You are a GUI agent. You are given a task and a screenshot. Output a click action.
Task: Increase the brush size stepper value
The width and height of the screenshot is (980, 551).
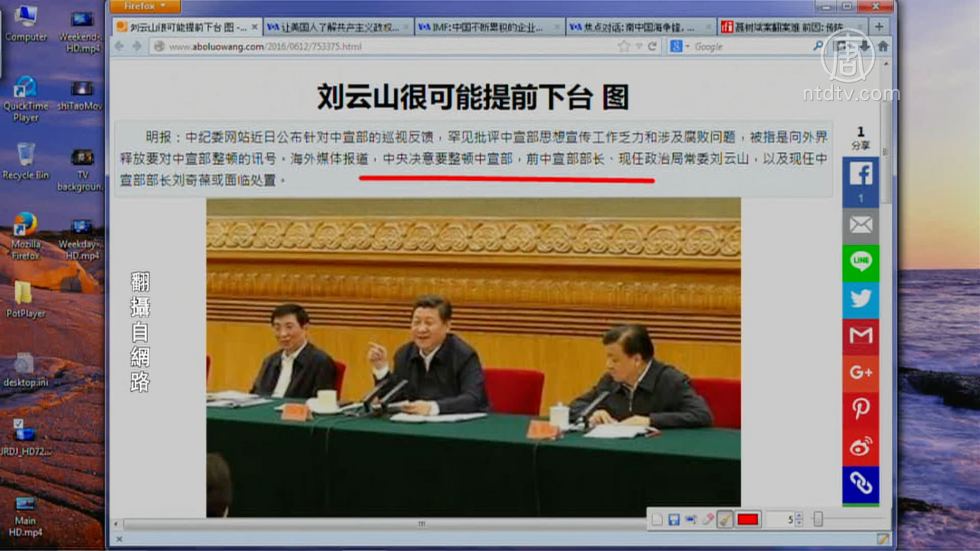[799, 516]
